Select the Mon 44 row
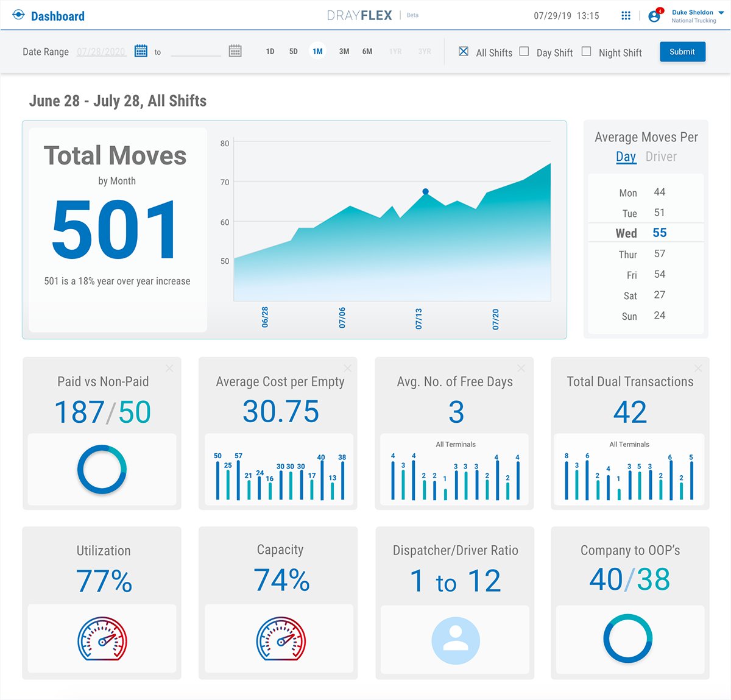 646,193
